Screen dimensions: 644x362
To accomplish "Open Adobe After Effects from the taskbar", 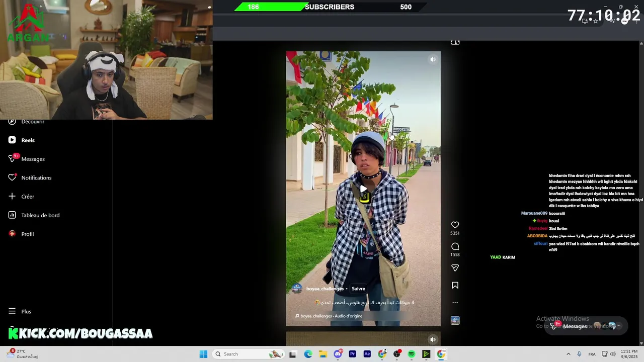I will click(367, 354).
